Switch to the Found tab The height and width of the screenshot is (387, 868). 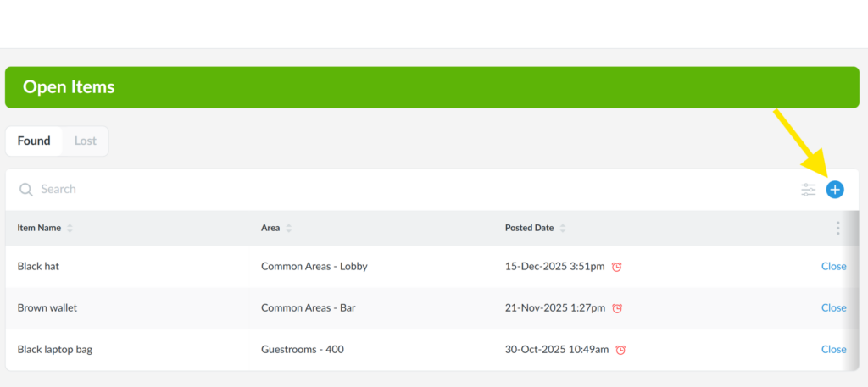[x=34, y=141]
